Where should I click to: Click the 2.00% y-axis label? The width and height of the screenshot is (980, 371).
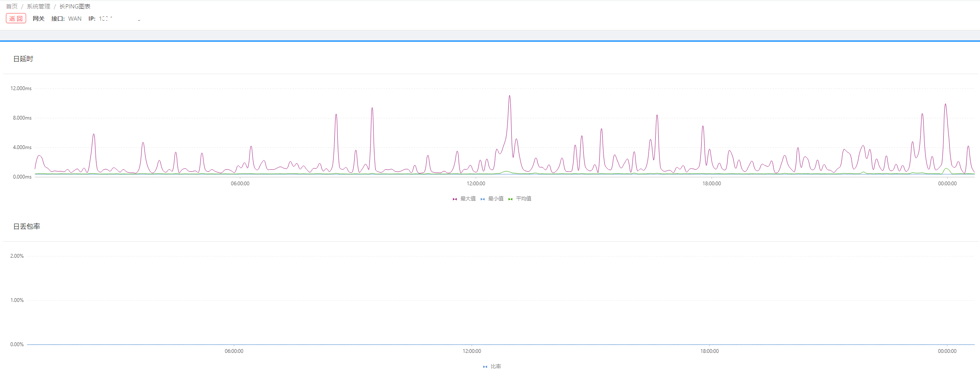point(17,256)
